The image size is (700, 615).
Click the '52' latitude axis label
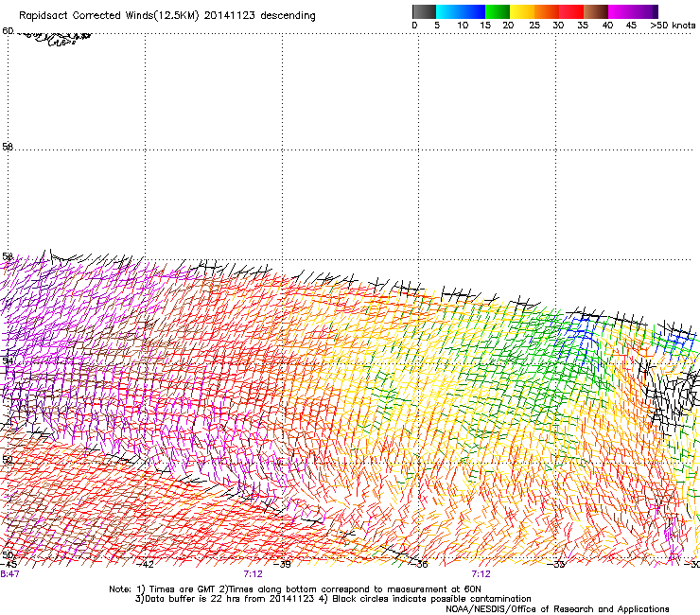click(8, 459)
